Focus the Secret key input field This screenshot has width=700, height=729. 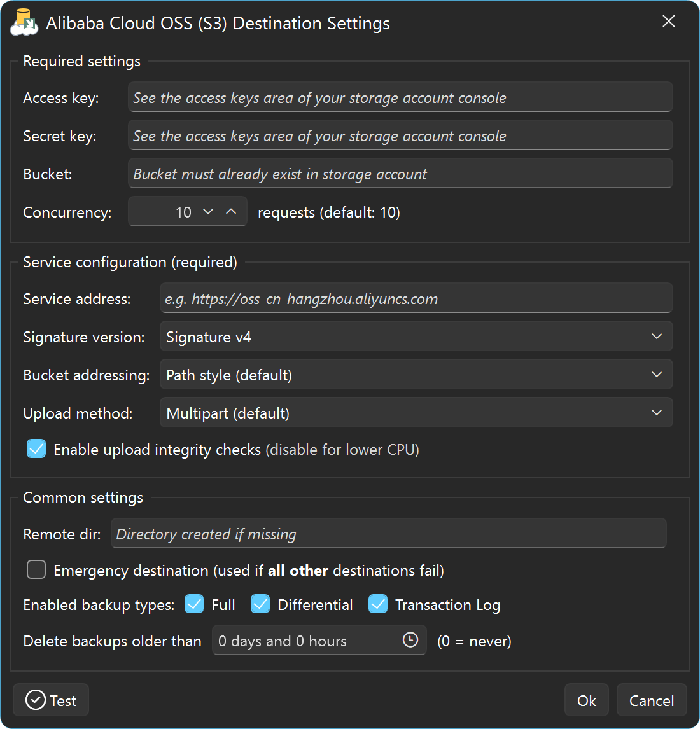click(x=400, y=135)
